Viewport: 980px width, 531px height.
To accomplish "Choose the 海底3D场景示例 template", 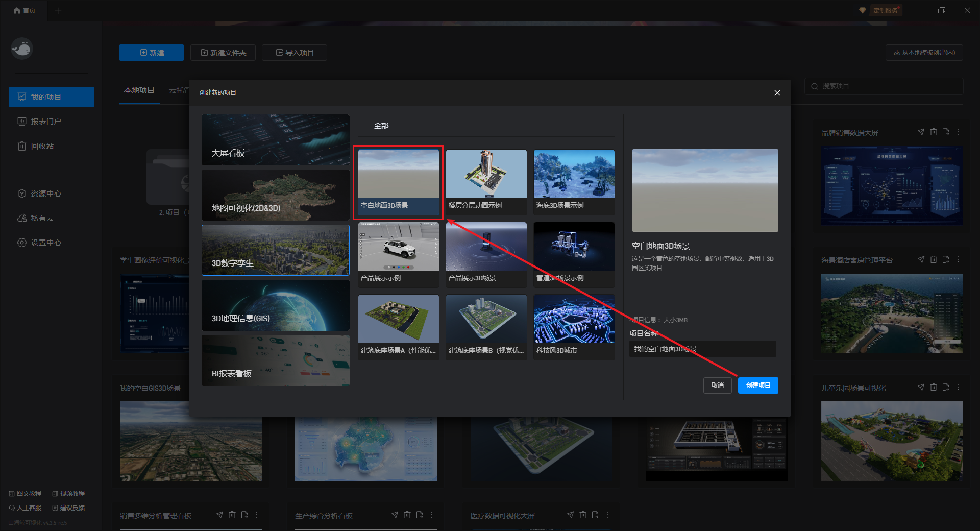I will tap(574, 182).
